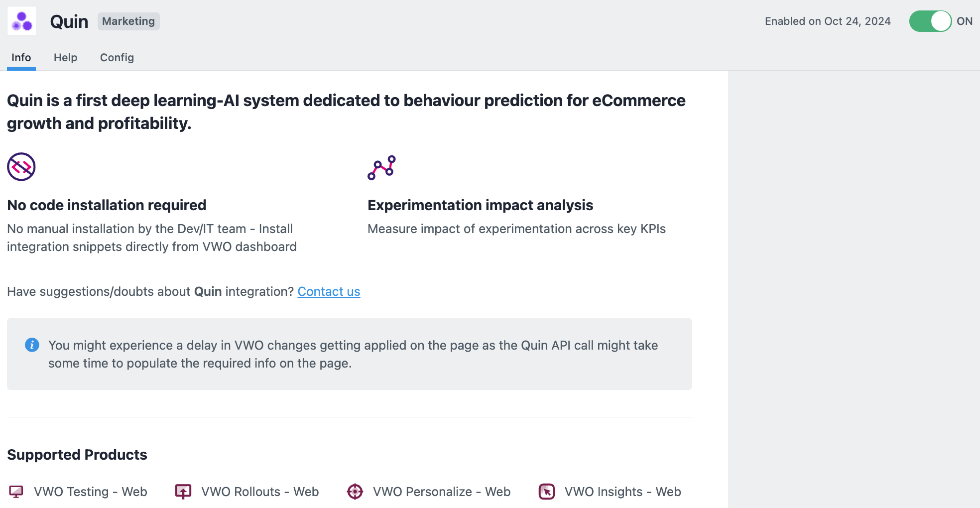Turn off the Quin integration toggle
This screenshot has width=980, height=508.
pyautogui.click(x=930, y=21)
